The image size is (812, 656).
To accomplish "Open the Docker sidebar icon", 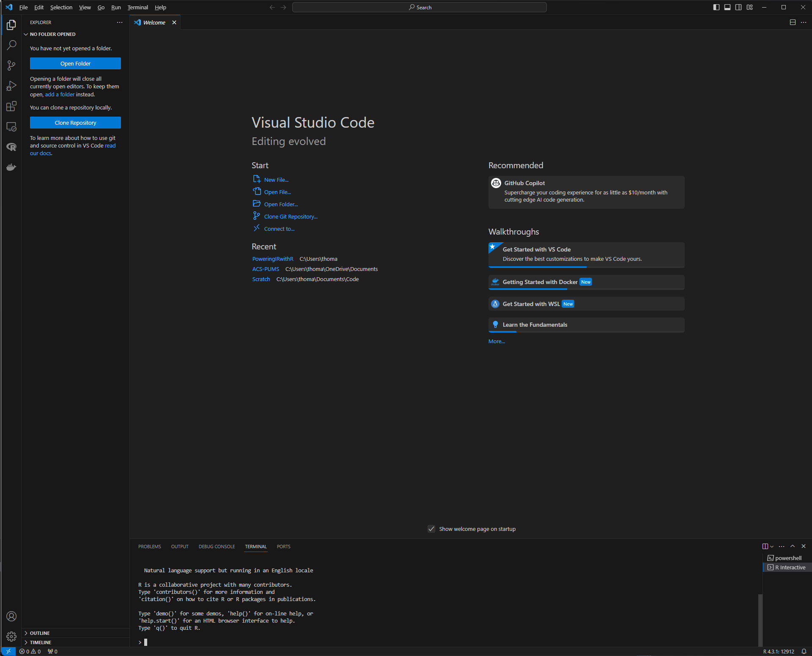I will point(11,167).
